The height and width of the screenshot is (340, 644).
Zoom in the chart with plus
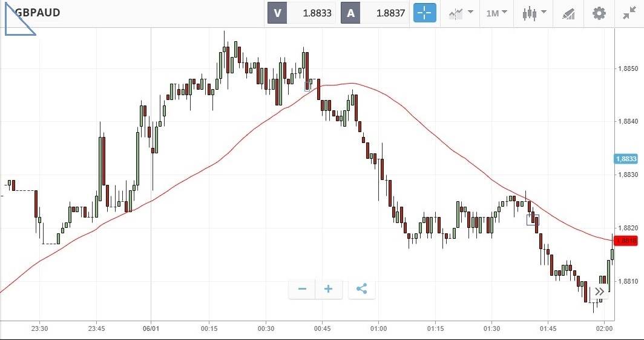[x=329, y=289]
